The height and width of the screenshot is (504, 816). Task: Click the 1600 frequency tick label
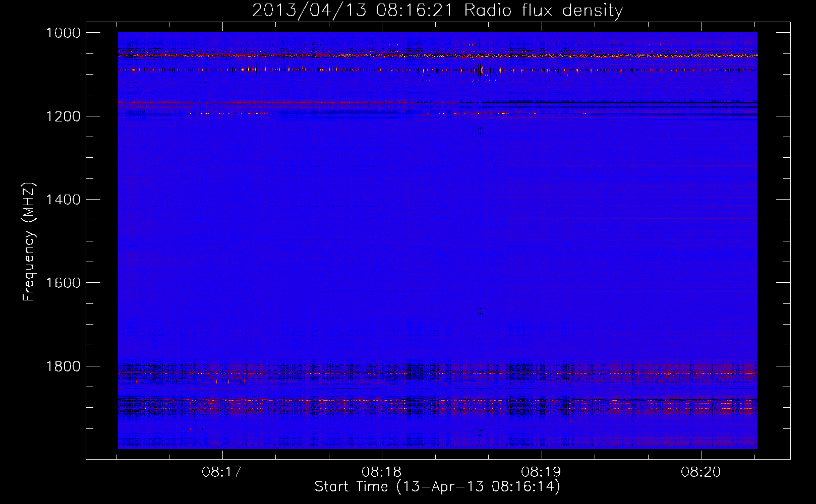point(63,283)
